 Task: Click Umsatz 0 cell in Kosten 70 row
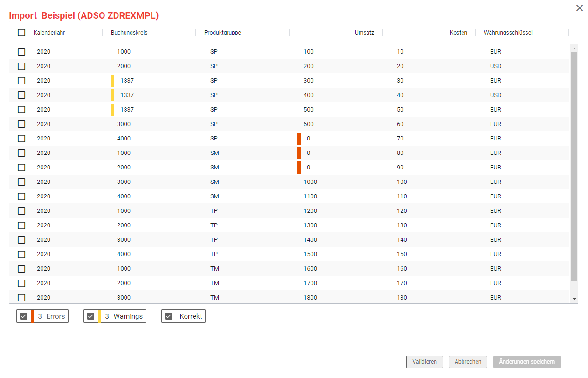coord(308,139)
